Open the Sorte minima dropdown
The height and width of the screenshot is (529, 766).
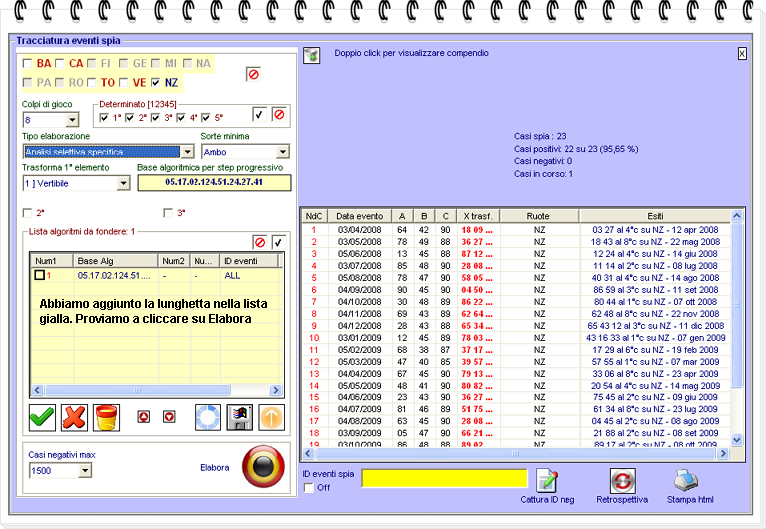pos(283,152)
